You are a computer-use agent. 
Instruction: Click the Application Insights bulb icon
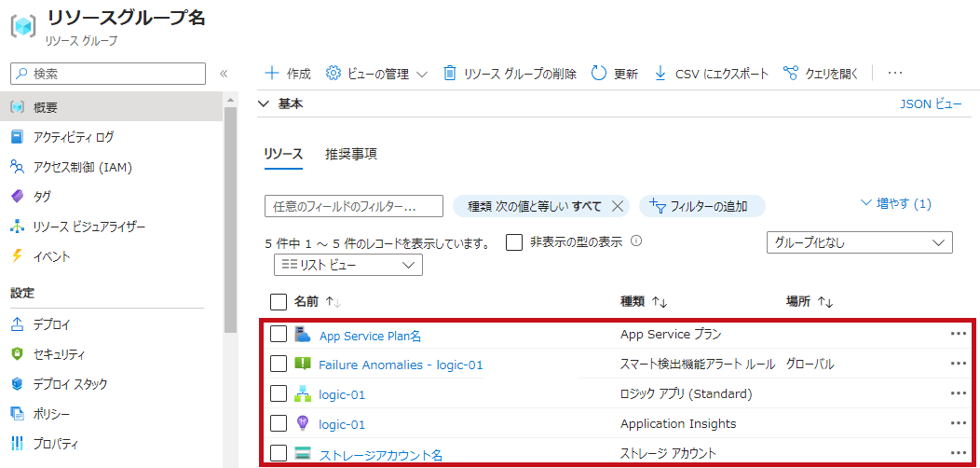pyautogui.click(x=303, y=423)
